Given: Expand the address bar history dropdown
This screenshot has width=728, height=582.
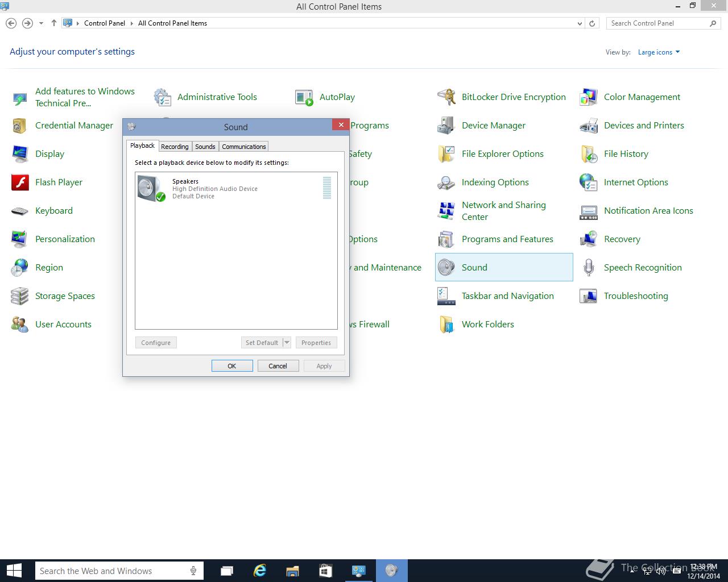Looking at the screenshot, I should (x=580, y=23).
